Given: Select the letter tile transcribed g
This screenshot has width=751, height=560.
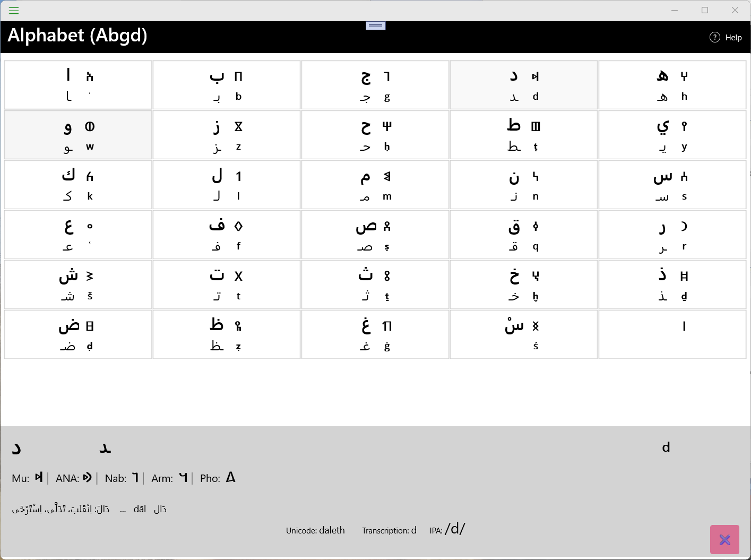Looking at the screenshot, I should [x=375, y=85].
